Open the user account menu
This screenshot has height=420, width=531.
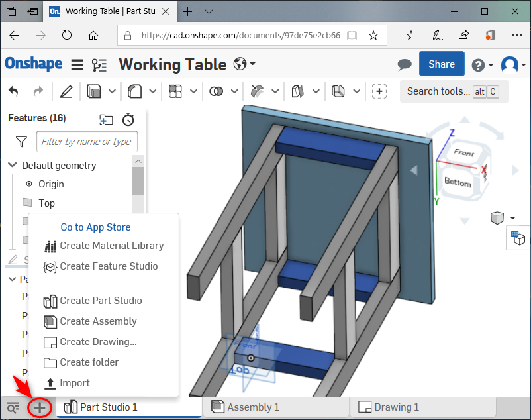(513, 64)
